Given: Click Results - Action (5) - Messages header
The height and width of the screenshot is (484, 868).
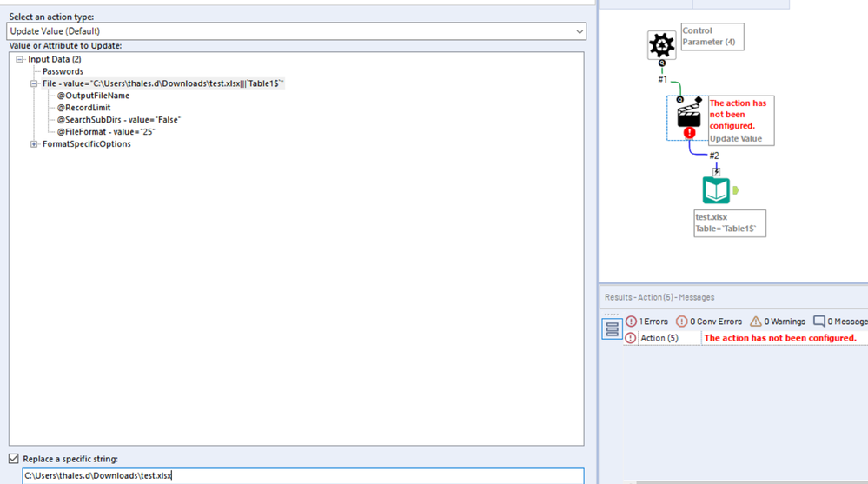Looking at the screenshot, I should [659, 297].
